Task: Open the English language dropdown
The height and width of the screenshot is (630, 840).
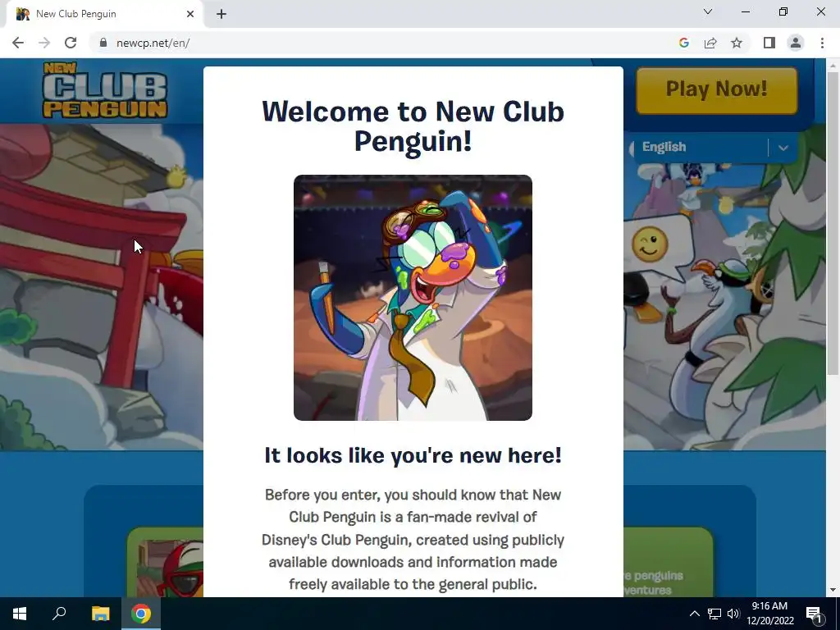Action: click(x=714, y=147)
